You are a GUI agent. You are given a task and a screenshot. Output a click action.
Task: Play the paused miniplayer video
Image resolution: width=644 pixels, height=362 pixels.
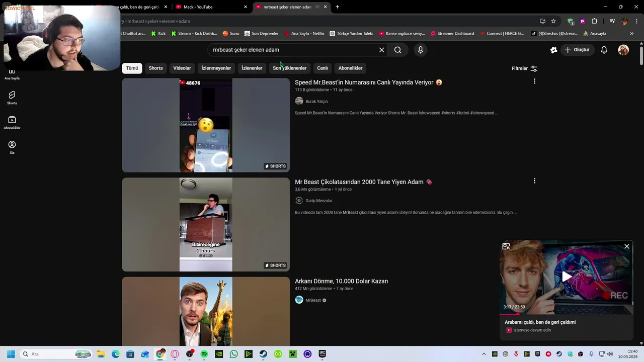click(x=567, y=277)
